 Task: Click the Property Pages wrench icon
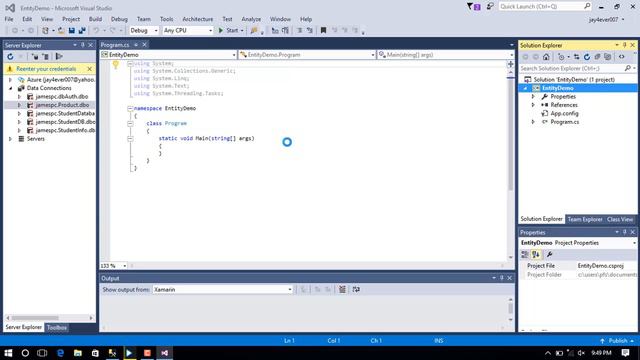coord(549,255)
